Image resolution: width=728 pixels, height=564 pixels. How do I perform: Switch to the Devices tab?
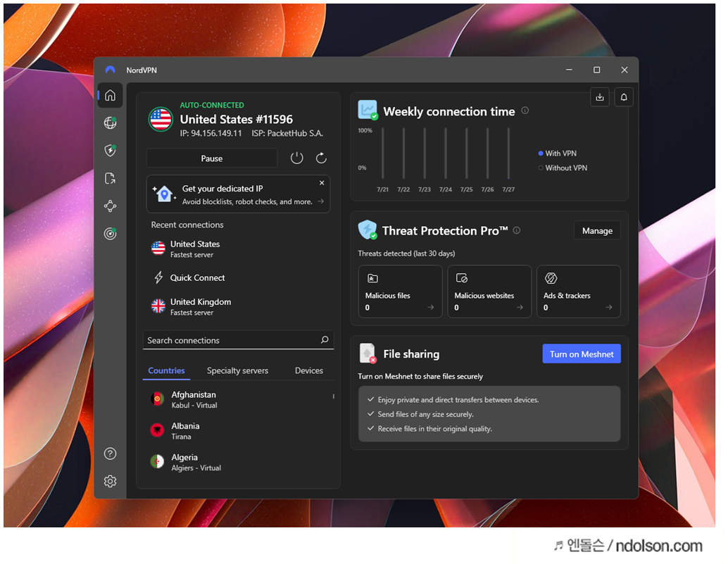click(309, 370)
